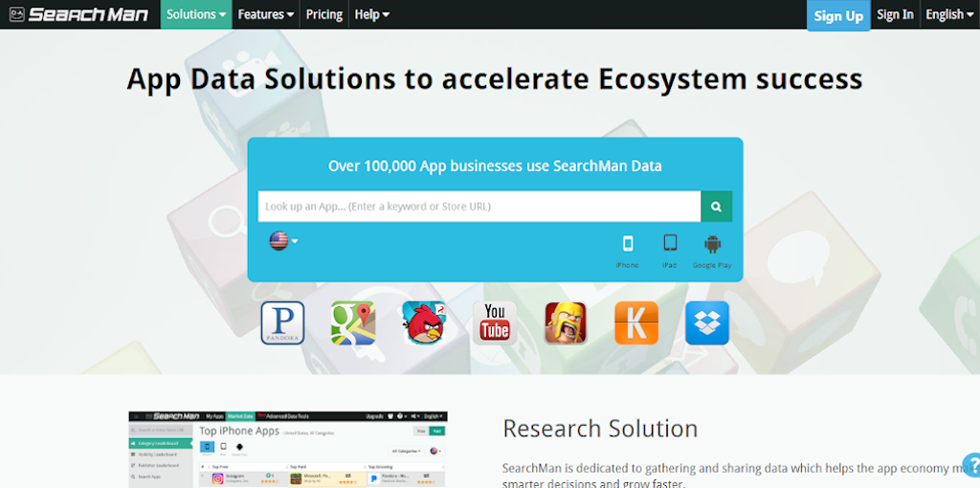Screen dimensions: 980x488
Task: Click the Over 100,000 App businesses text
Action: [x=495, y=166]
